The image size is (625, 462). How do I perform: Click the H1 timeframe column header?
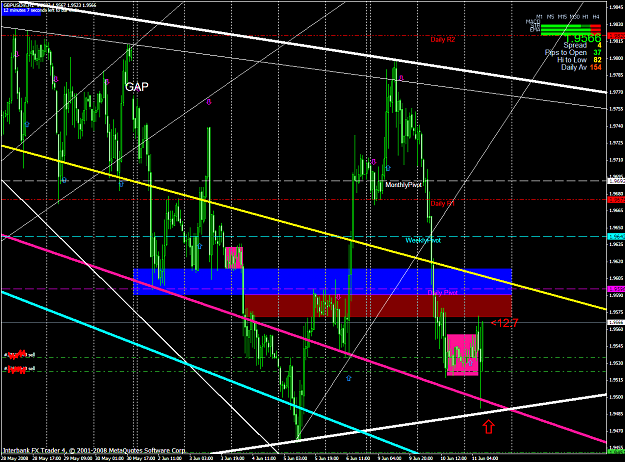tap(585, 17)
